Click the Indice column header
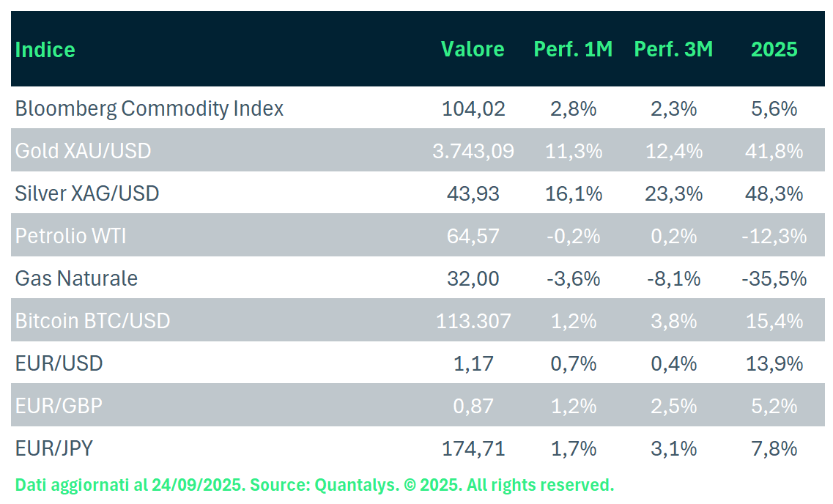 point(45,50)
